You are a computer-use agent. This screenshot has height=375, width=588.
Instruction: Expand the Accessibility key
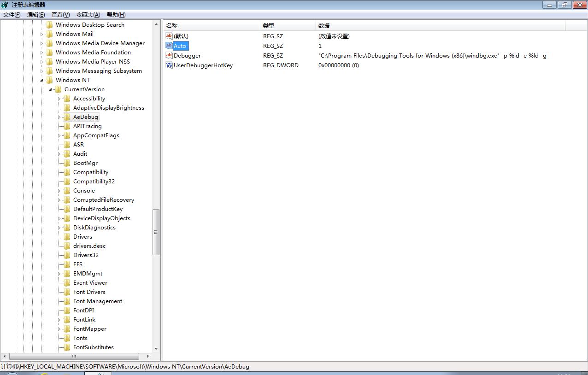pyautogui.click(x=59, y=99)
